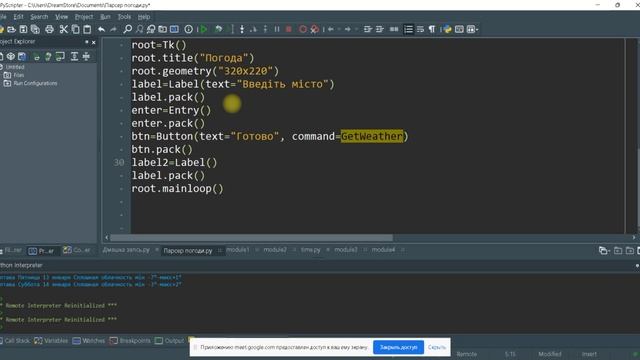Open the Edit menu
Screen dimensions: 640x360
[x=18, y=17]
